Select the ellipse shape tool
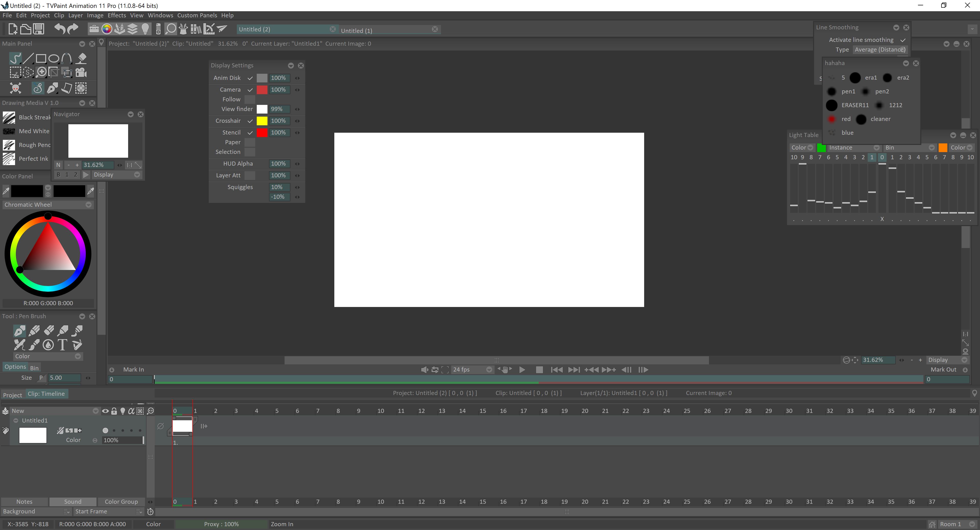This screenshot has height=530, width=980. [54, 59]
